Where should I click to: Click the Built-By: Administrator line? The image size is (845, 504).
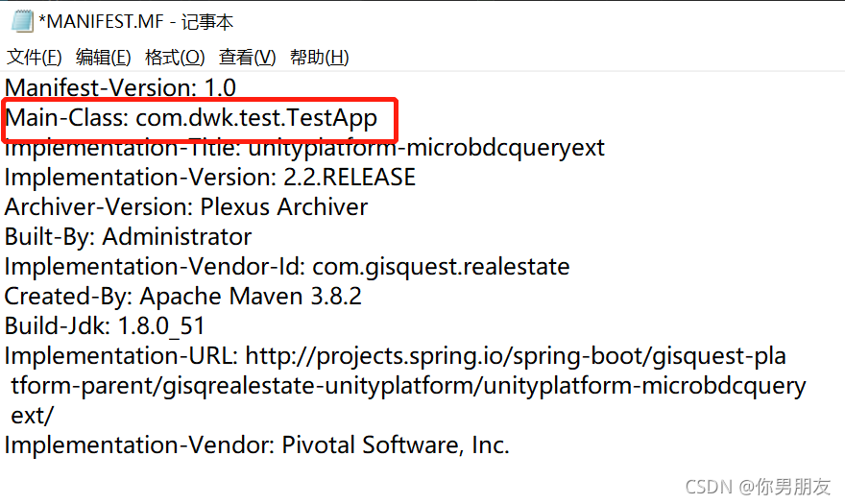pyautogui.click(x=128, y=237)
